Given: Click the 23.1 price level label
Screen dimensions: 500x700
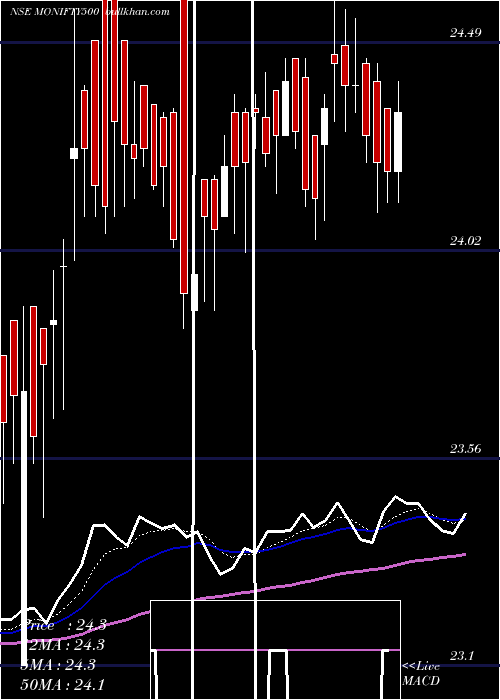Looking at the screenshot, I should (x=461, y=656).
